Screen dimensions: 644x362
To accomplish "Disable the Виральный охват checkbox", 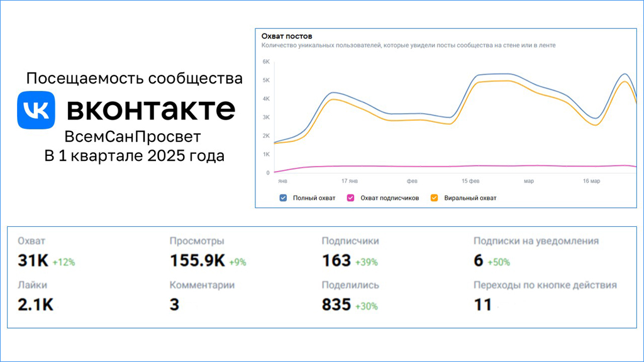I will [x=434, y=198].
